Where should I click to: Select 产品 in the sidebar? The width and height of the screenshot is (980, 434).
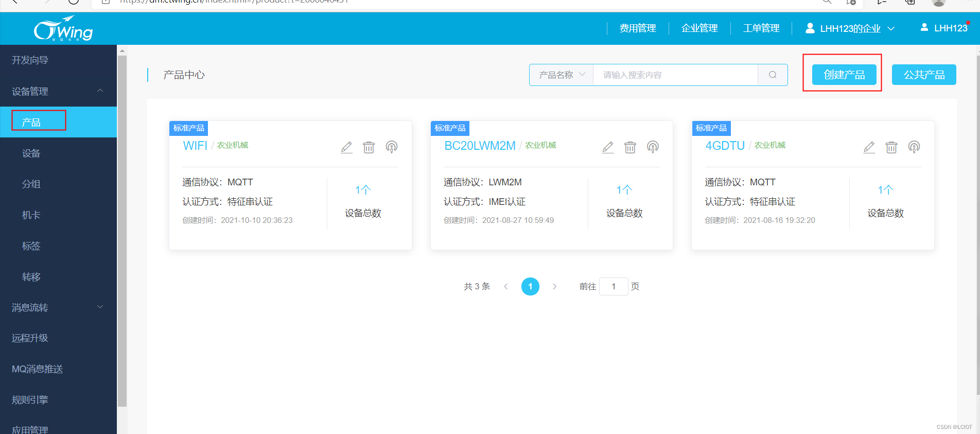[x=59, y=122]
